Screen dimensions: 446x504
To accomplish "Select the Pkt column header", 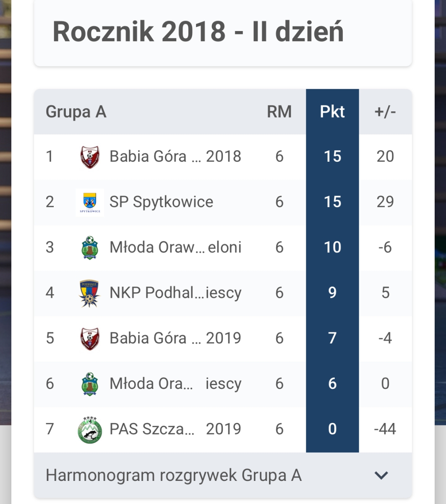I will (332, 112).
